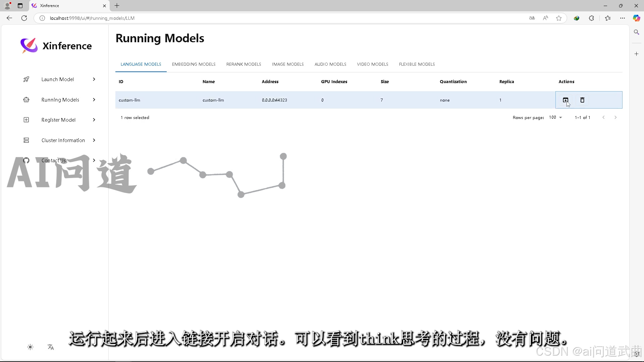Image resolution: width=644 pixels, height=362 pixels.
Task: Open the chat UI for custom-llm
Action: point(565,100)
